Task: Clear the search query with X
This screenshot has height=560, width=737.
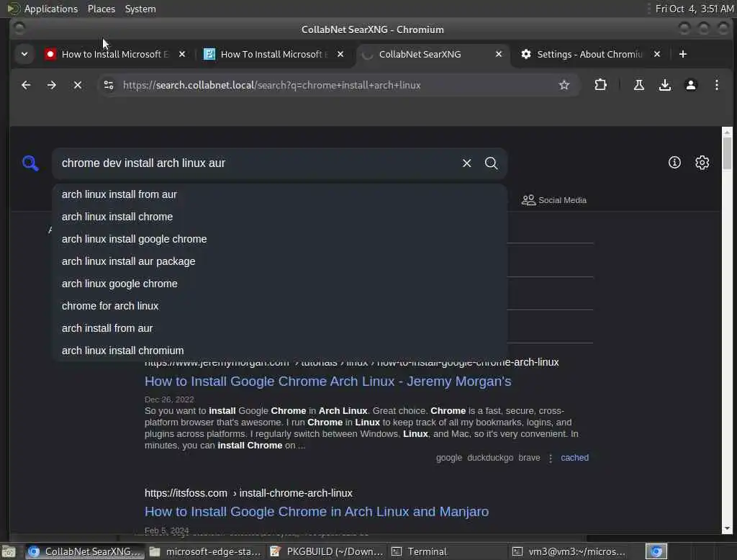Action: [x=466, y=163]
